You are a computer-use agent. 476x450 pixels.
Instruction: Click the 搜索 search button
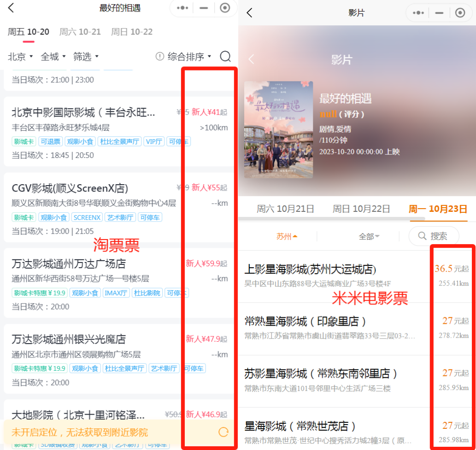(x=434, y=236)
